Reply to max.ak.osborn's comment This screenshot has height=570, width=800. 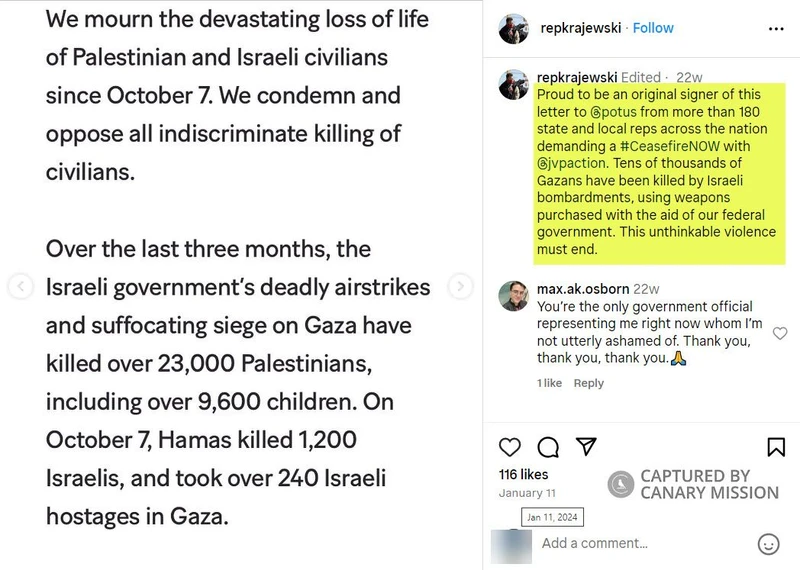coord(588,383)
